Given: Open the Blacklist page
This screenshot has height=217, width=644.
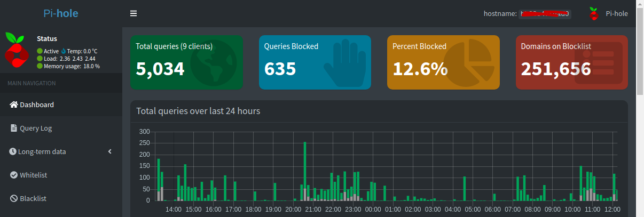Looking at the screenshot, I should 33,198.
